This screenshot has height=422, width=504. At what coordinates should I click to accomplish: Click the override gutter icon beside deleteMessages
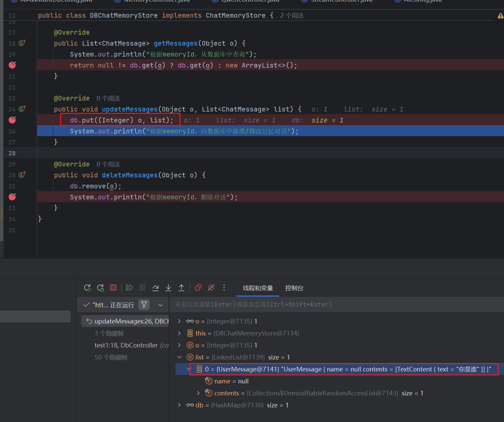tap(22, 175)
